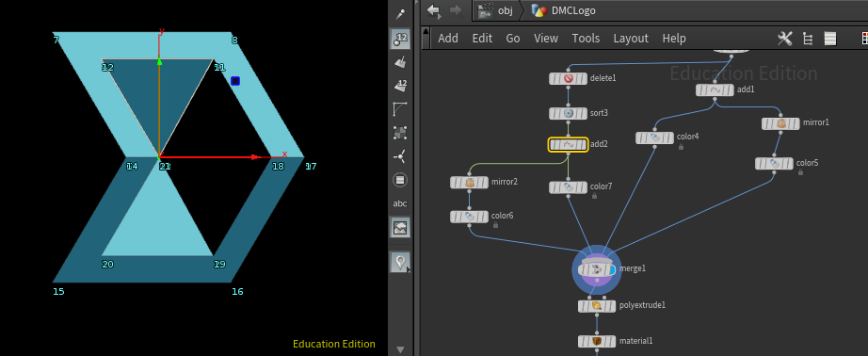Open the Go menu
The width and height of the screenshot is (868, 356).
pyautogui.click(x=512, y=39)
